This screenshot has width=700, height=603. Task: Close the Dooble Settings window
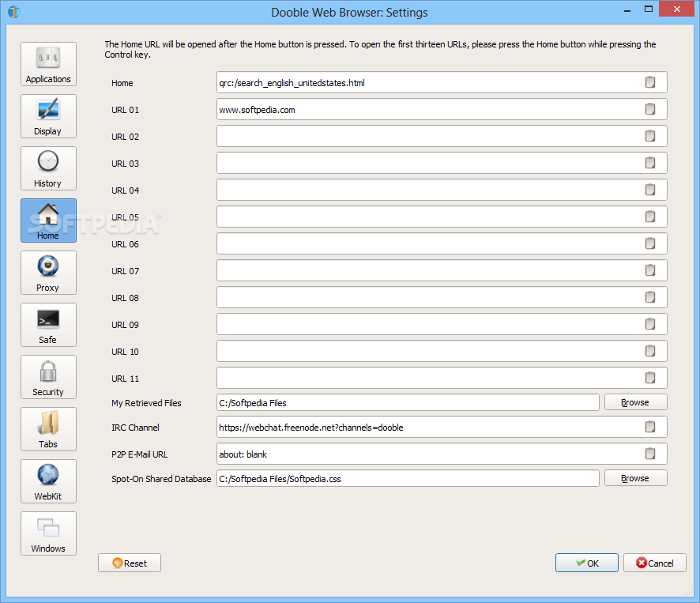click(677, 9)
